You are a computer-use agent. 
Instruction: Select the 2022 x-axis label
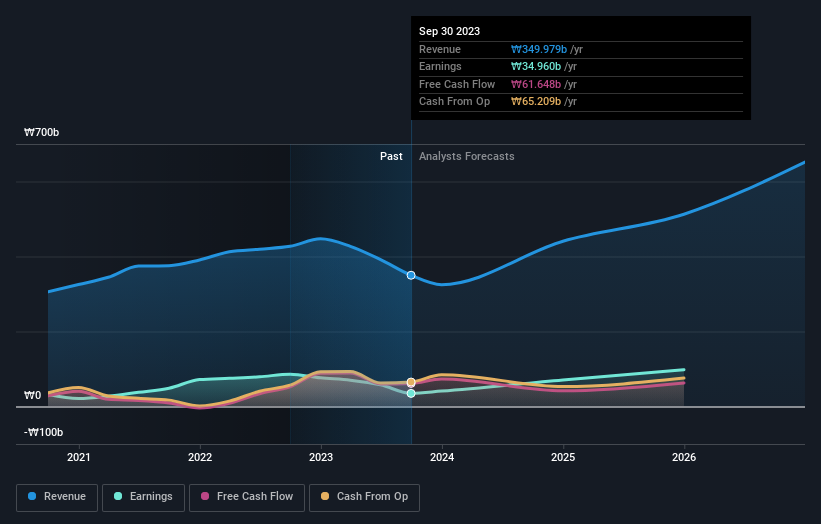tap(200, 458)
